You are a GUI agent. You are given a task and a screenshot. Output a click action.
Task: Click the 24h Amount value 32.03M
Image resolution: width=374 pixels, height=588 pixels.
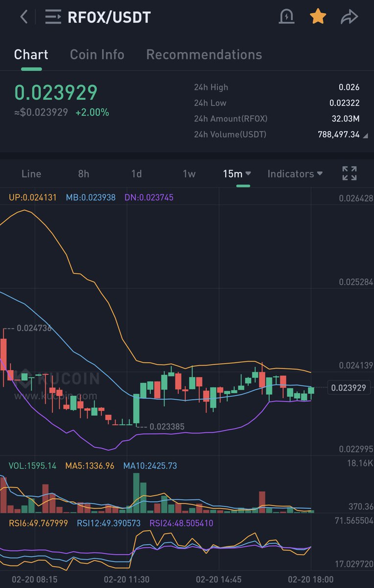346,119
